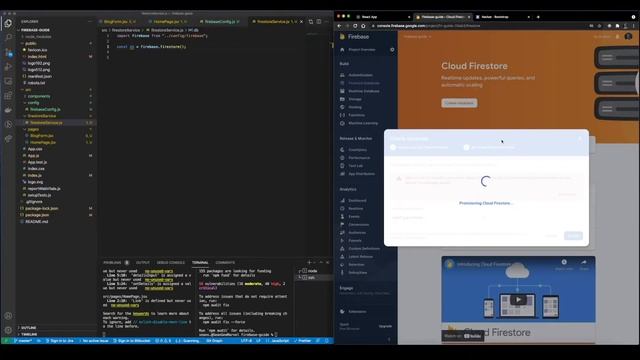Expand the components folder in Explorer
The width and height of the screenshot is (640, 360).
point(39,96)
